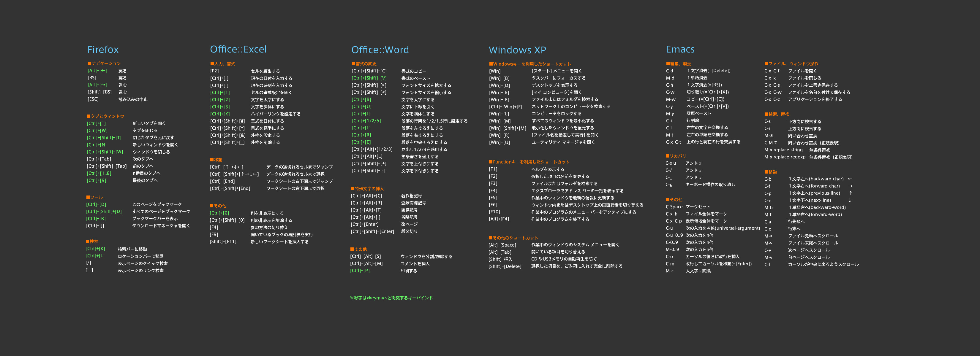Image resolution: width=980 pixels, height=356 pixels.
Task: Click the 'CD やUSBメモリの自動再生を防ぐ' description
Action: (564, 259)
